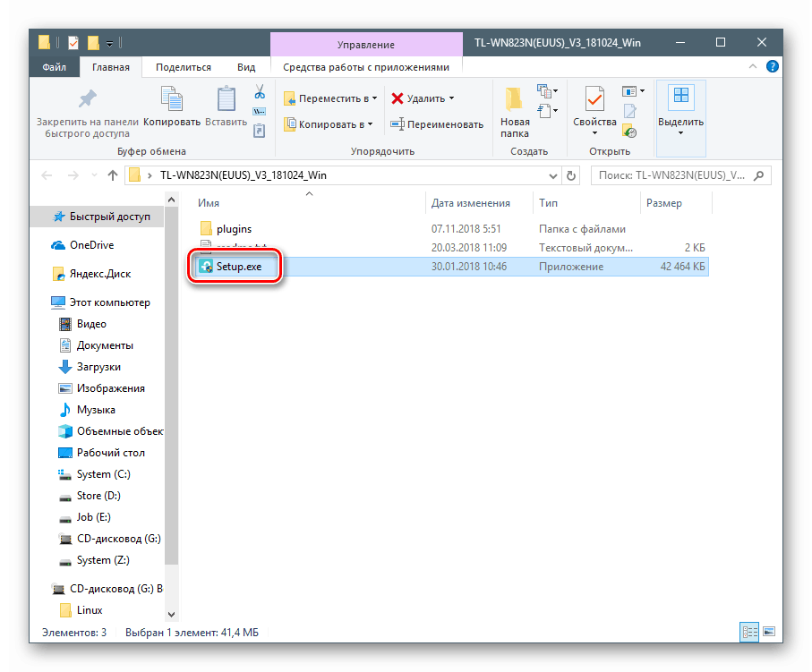812x672 pixels.
Task: Sort by Date modified (Дата изменения) header
Action: tap(470, 203)
